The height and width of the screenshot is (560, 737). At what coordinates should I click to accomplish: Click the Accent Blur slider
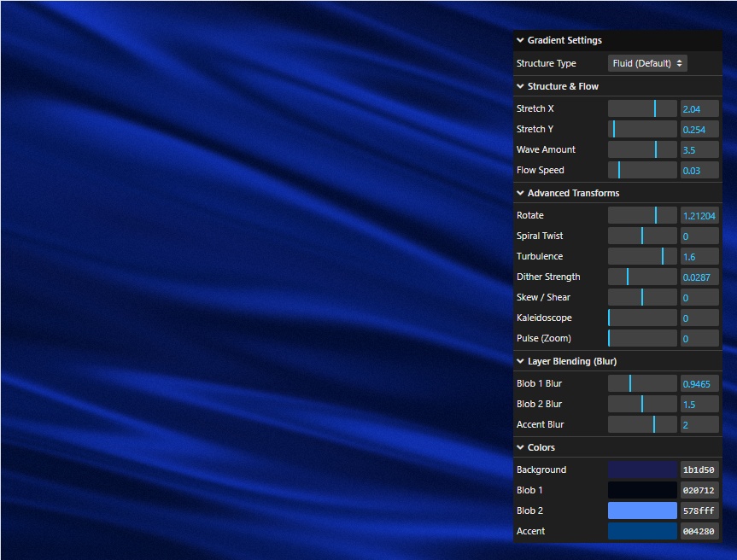click(x=642, y=424)
